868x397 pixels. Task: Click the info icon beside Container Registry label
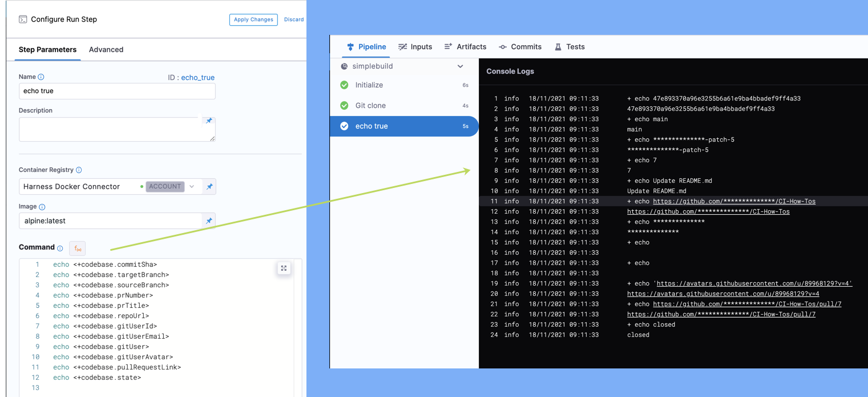(x=79, y=170)
